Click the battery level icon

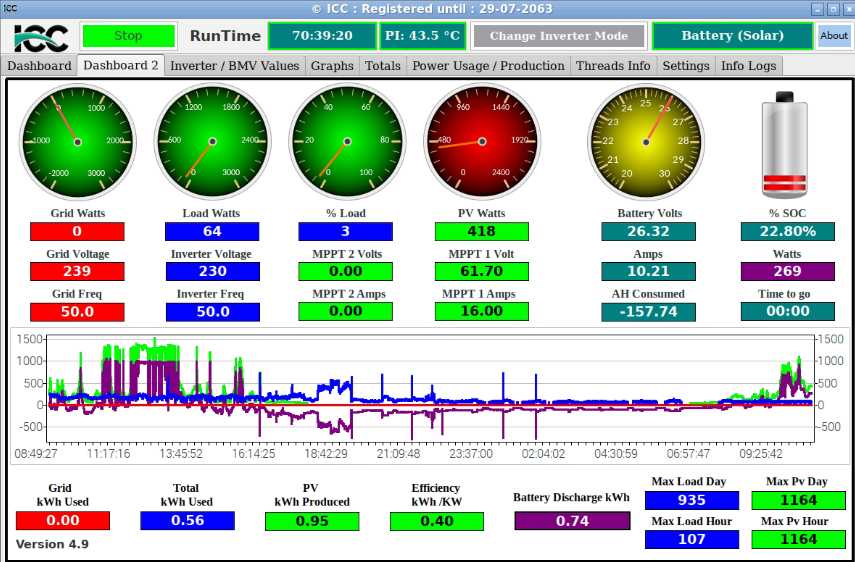pos(784,146)
